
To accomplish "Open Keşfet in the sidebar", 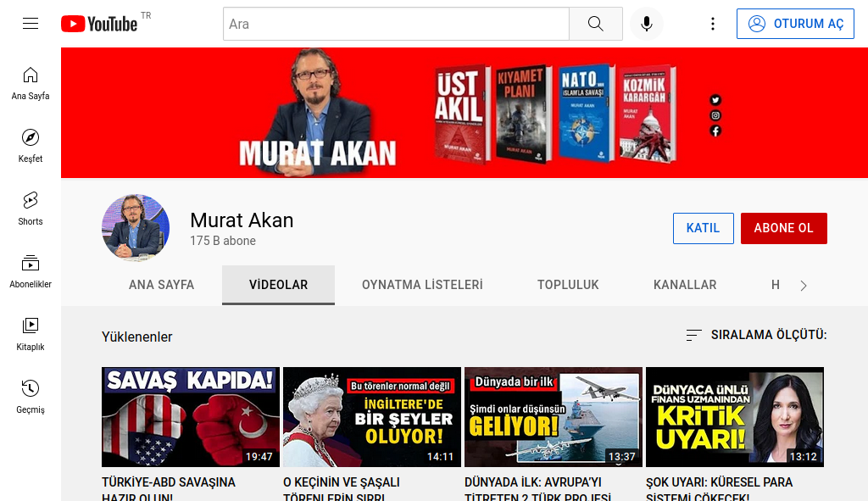I will 31,146.
